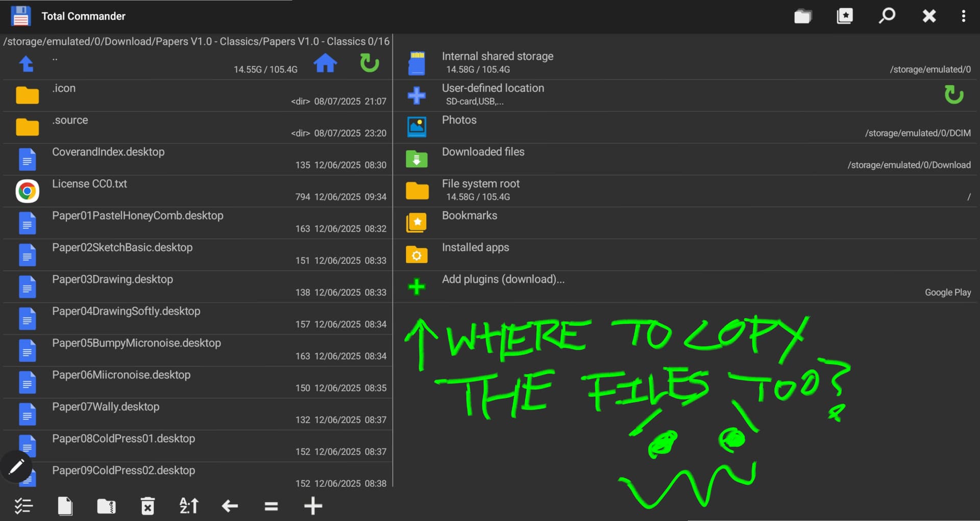Select the Paper03Drawing.desktop file icon
980x521 pixels.
[27, 287]
